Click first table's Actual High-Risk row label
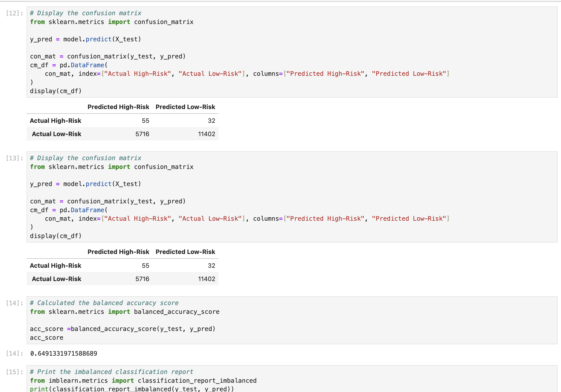This screenshot has width=561, height=392. (56, 121)
